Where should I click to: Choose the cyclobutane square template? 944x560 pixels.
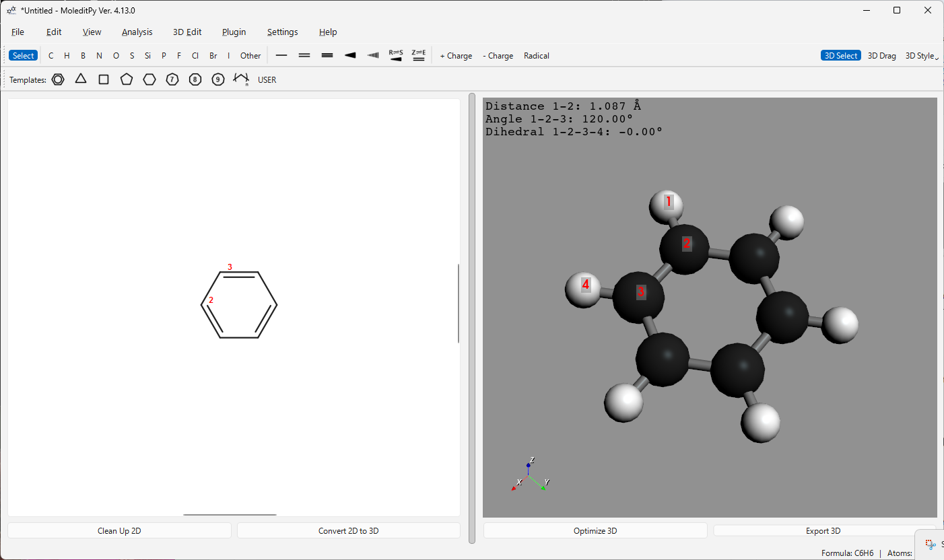[104, 79]
